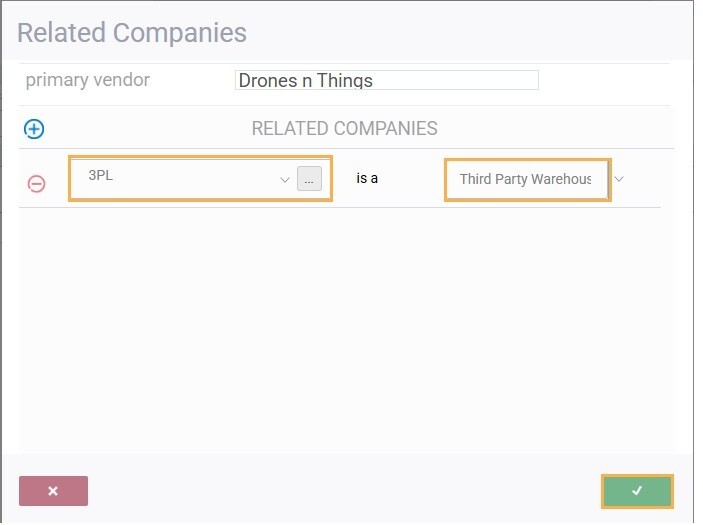This screenshot has height=525, width=703.
Task: Click the primary vendor label
Action: (87, 80)
